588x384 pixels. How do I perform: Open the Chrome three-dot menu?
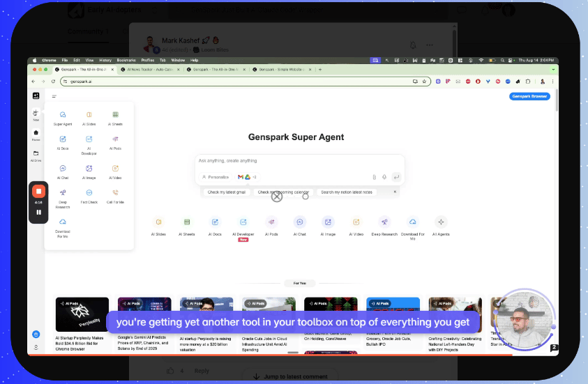552,82
